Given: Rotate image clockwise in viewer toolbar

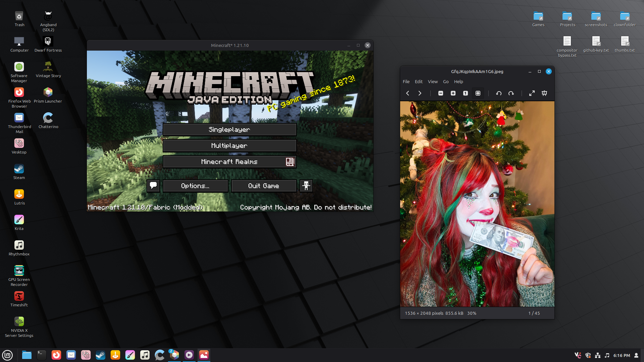Looking at the screenshot, I should (x=511, y=94).
